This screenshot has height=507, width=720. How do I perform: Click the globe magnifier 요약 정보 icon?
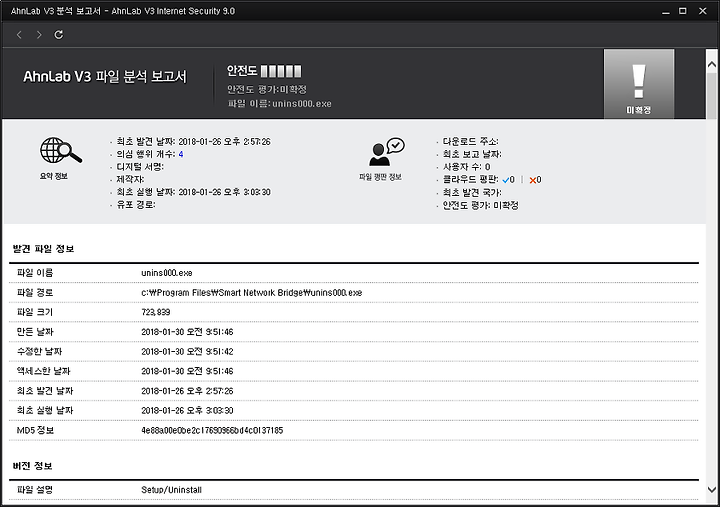point(61,151)
